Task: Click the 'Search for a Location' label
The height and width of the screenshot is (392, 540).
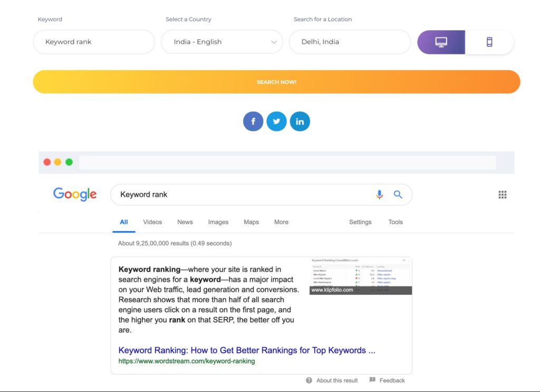Action: coord(323,20)
